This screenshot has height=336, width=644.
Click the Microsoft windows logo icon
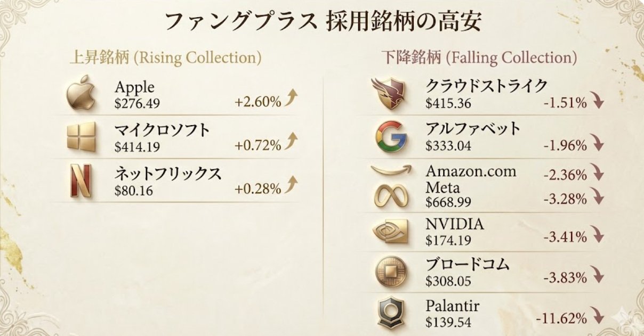pos(81,137)
